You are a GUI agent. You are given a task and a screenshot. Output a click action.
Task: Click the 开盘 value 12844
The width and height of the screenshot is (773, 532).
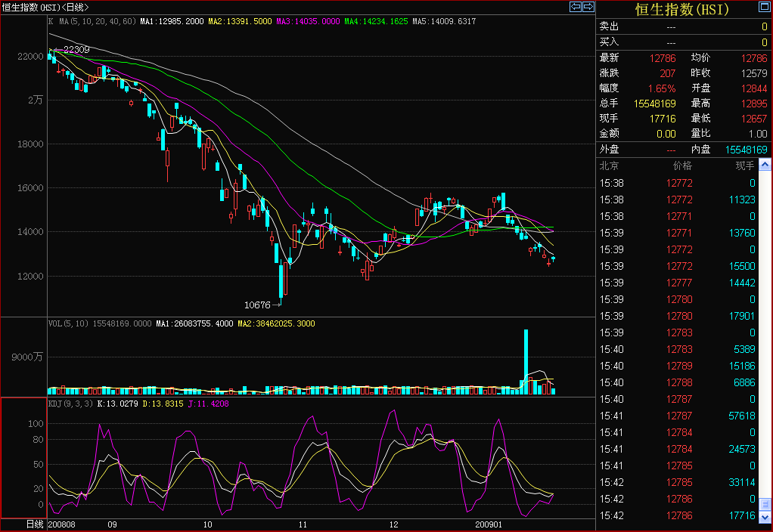coord(754,88)
